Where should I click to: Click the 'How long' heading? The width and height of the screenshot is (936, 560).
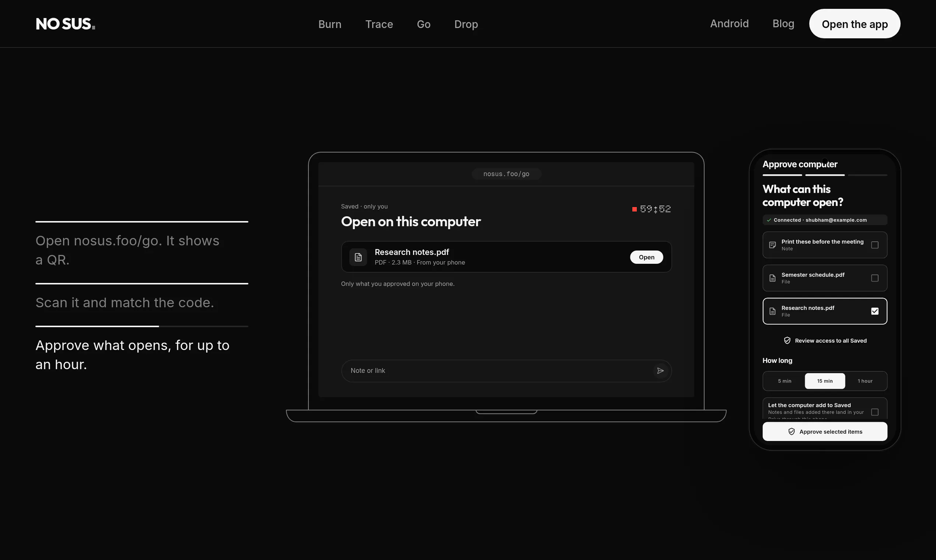tap(777, 360)
